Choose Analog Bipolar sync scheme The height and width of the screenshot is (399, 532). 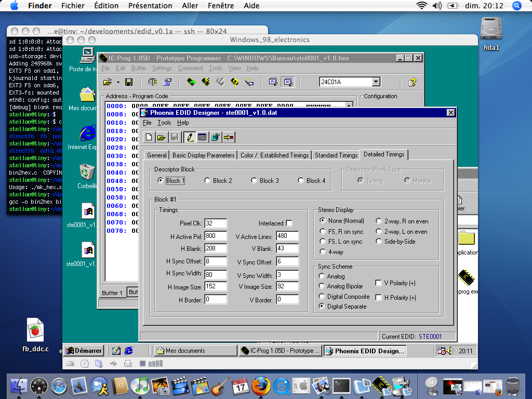click(322, 286)
